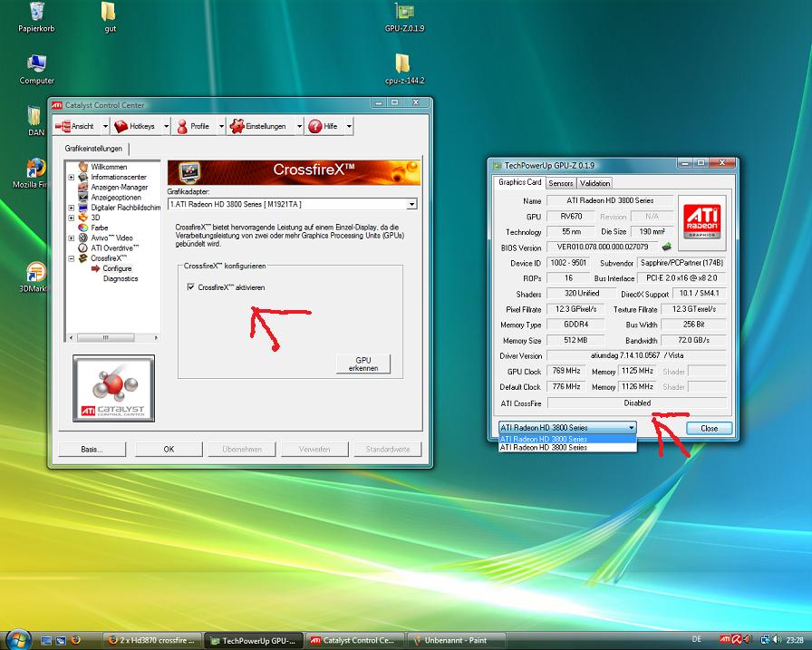Expand the Digitaler Flachbildschirm tree node
This screenshot has height=650, width=812.
(x=71, y=208)
